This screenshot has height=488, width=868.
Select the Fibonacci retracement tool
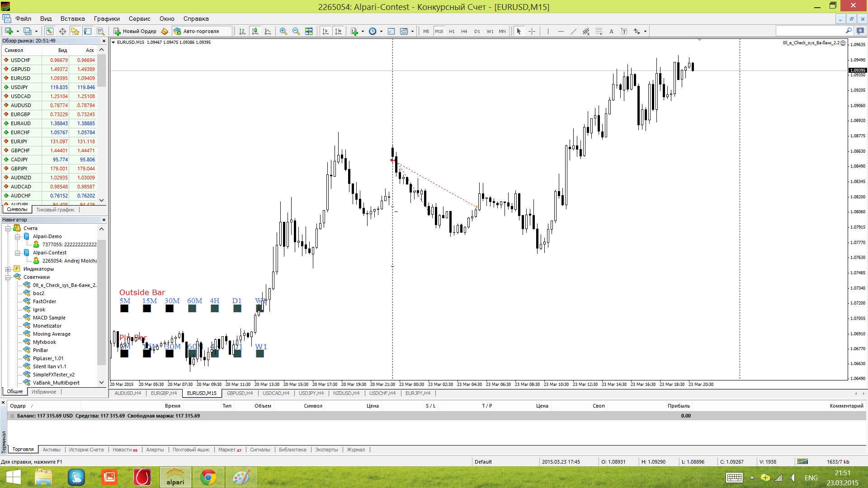coord(599,31)
